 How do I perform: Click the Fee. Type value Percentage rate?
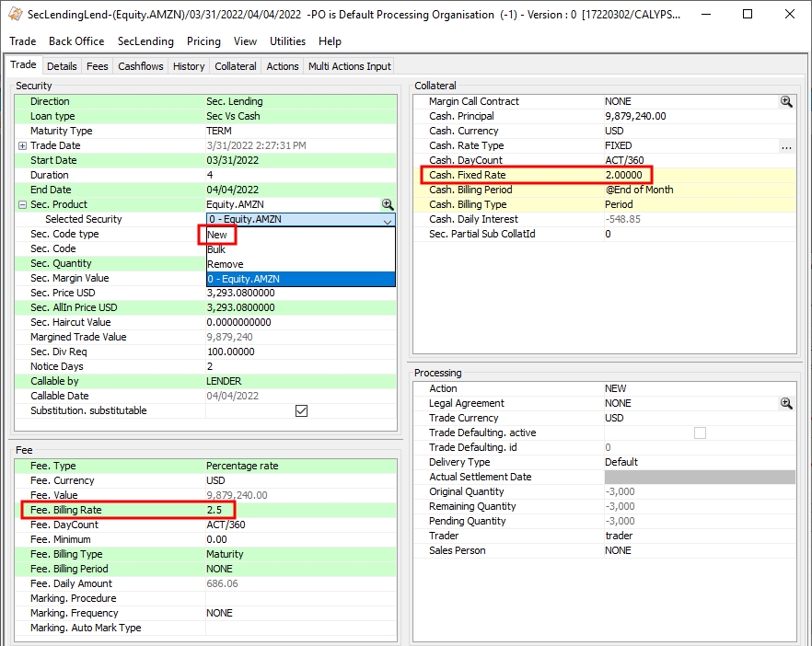242,466
